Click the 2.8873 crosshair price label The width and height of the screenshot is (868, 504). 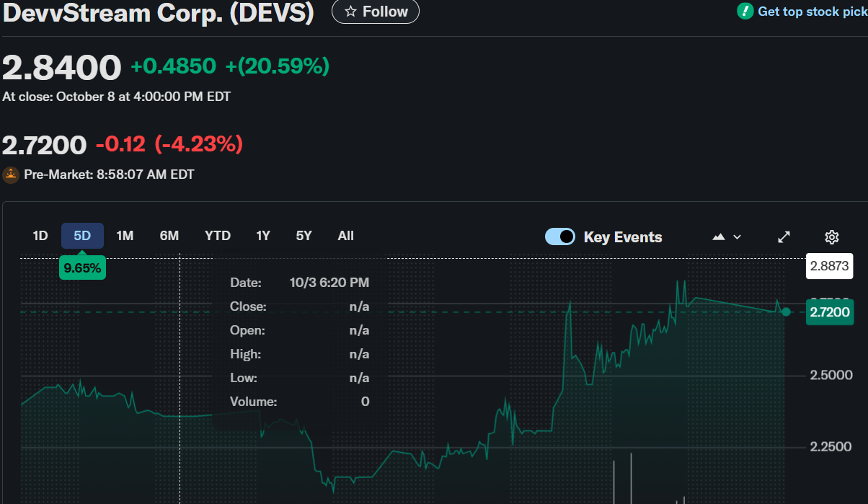tap(829, 266)
